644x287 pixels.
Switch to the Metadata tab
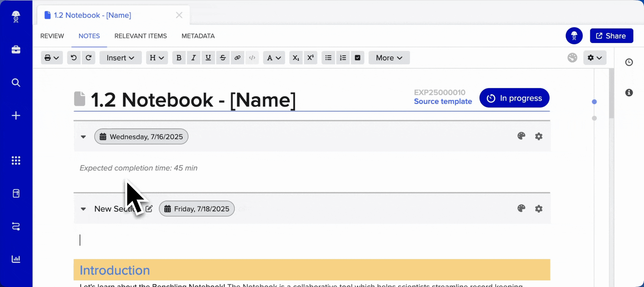coord(198,36)
